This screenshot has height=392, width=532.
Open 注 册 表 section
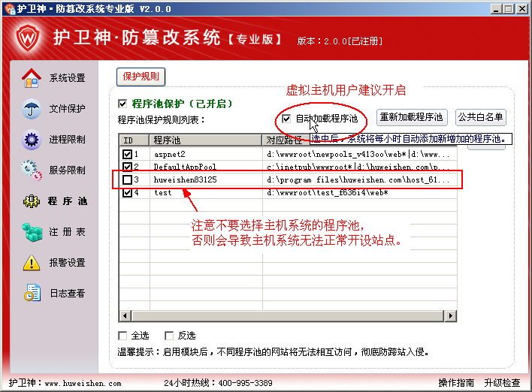(x=67, y=232)
